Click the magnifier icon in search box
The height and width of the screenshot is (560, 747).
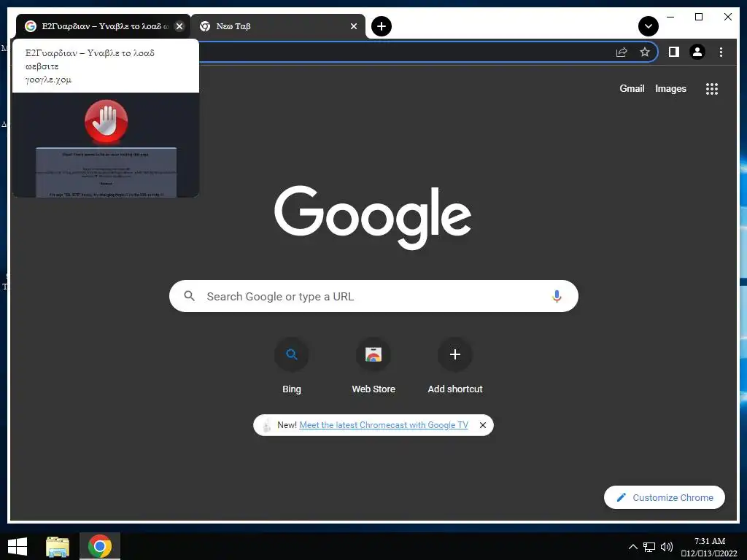(x=189, y=296)
